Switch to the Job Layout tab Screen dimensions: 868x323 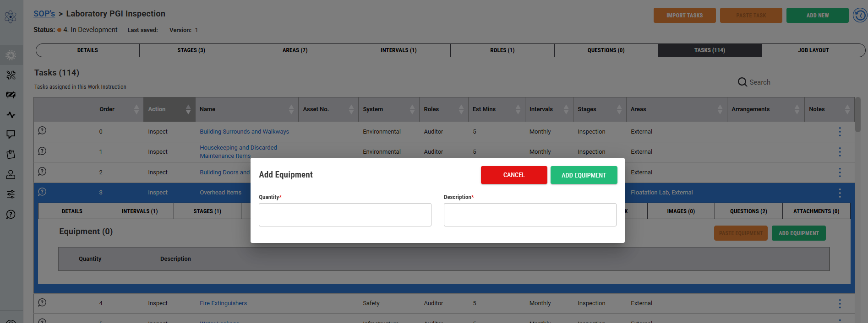pos(813,50)
